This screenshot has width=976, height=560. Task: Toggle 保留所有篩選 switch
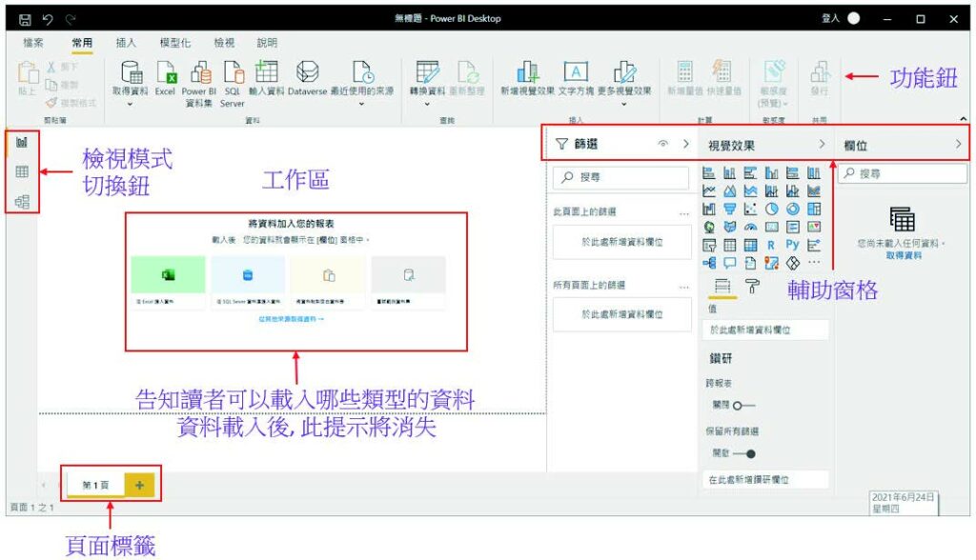pos(744,454)
